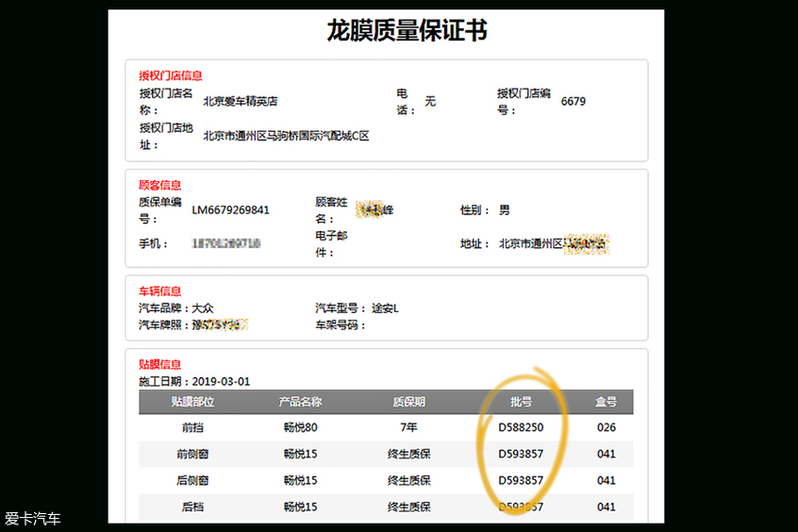
Task: Select warranty number LM6679269841
Action: [230, 210]
